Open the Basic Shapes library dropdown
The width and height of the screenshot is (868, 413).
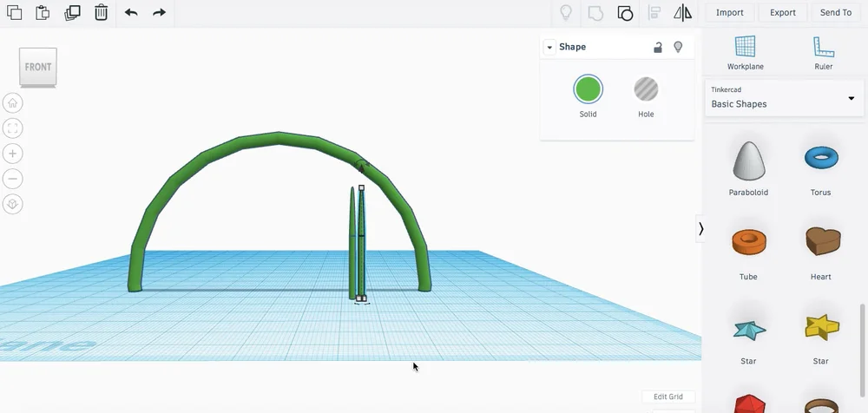coord(784,98)
